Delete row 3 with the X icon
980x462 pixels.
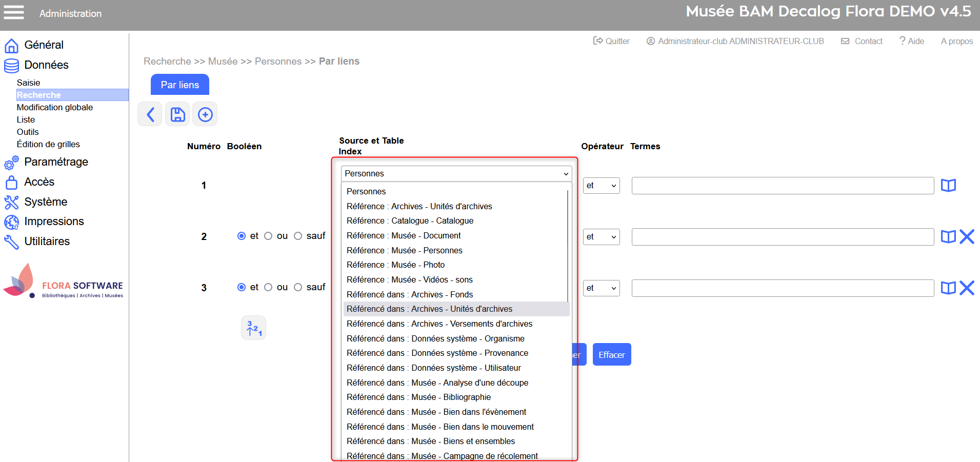click(967, 288)
